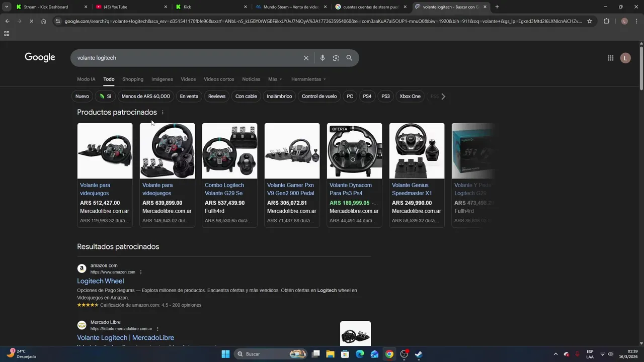Apply the Inalámbrico filter chip
The image size is (644, 362).
coord(279,97)
